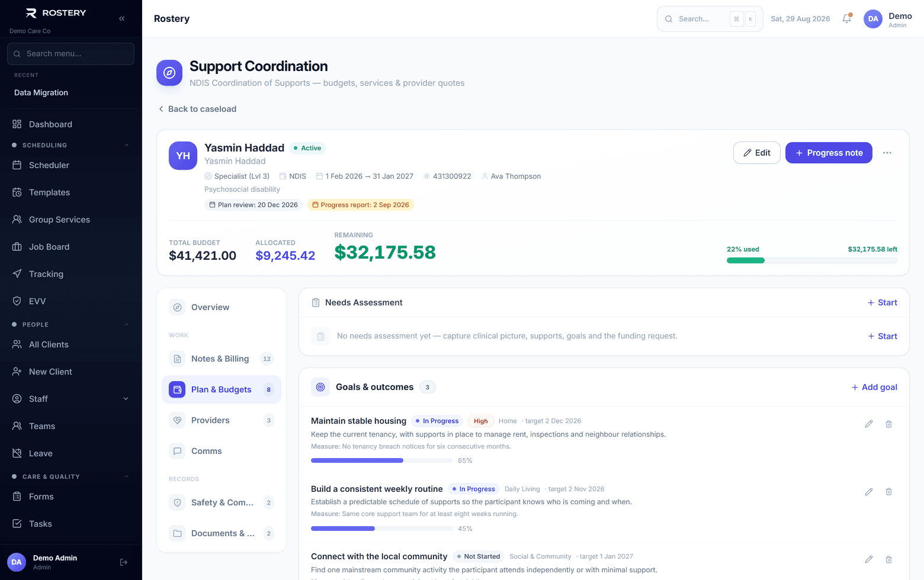Click Add goal
924x580 pixels.
point(874,387)
